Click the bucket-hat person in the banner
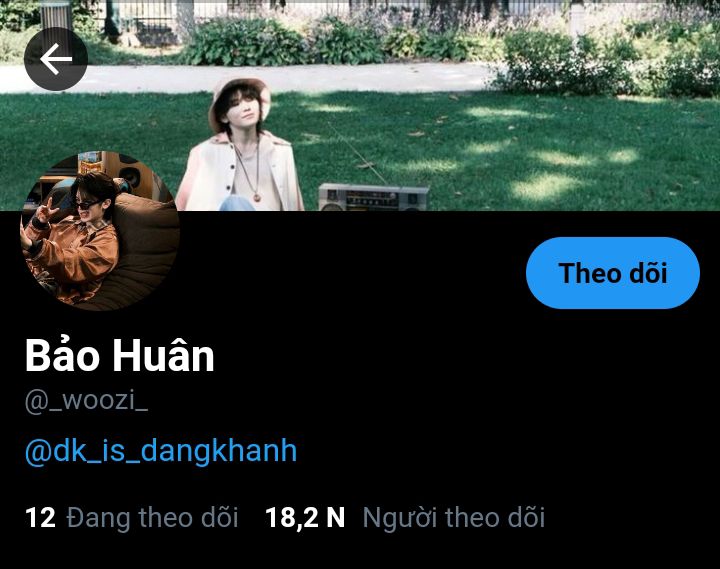This screenshot has height=569, width=720. (x=239, y=145)
